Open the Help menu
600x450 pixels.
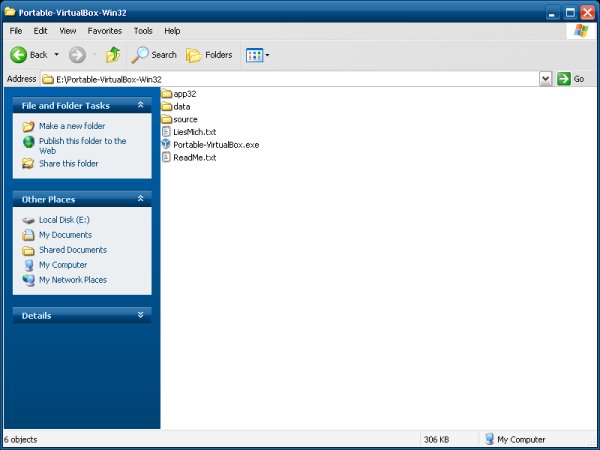click(172, 31)
